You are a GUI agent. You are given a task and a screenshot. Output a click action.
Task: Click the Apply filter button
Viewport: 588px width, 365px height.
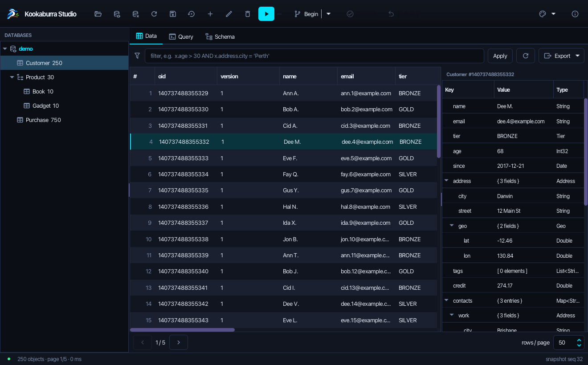[500, 56]
